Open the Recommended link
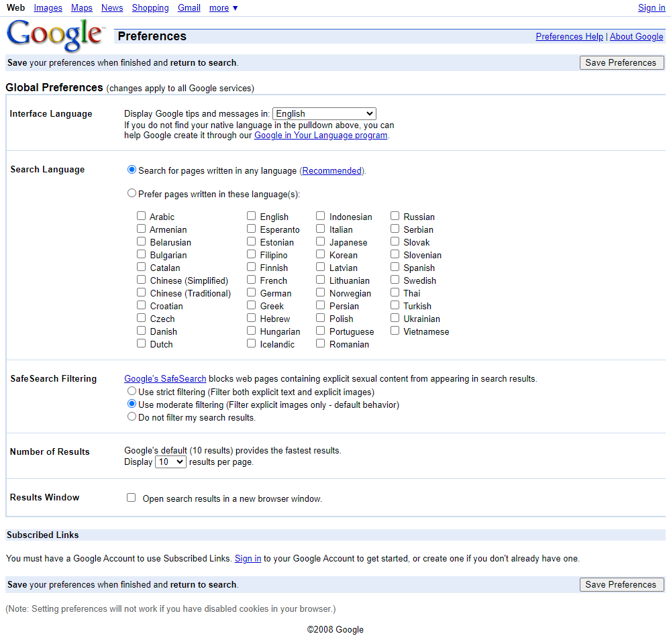 tap(331, 171)
